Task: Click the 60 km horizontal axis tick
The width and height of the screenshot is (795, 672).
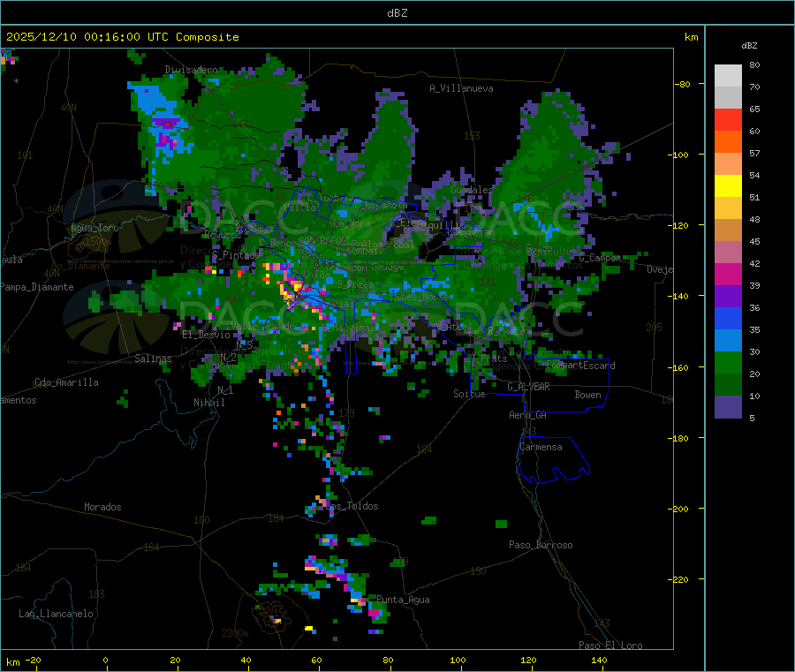Action: point(316,660)
